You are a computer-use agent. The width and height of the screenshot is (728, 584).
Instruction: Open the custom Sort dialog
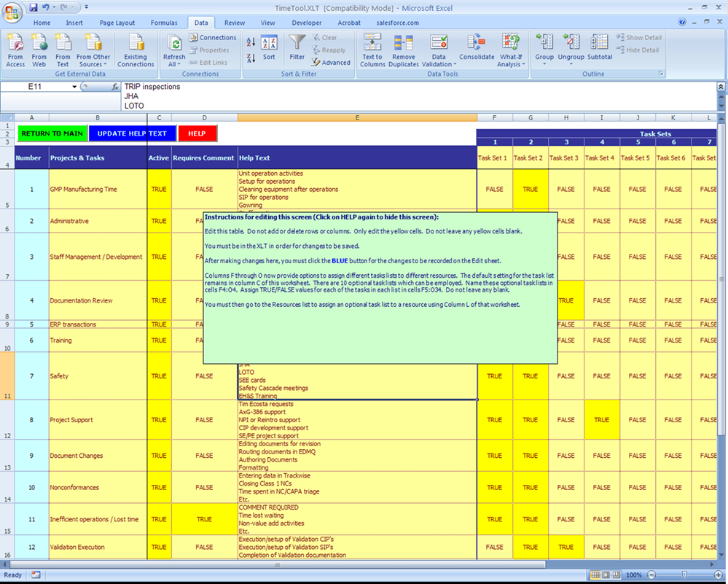269,48
